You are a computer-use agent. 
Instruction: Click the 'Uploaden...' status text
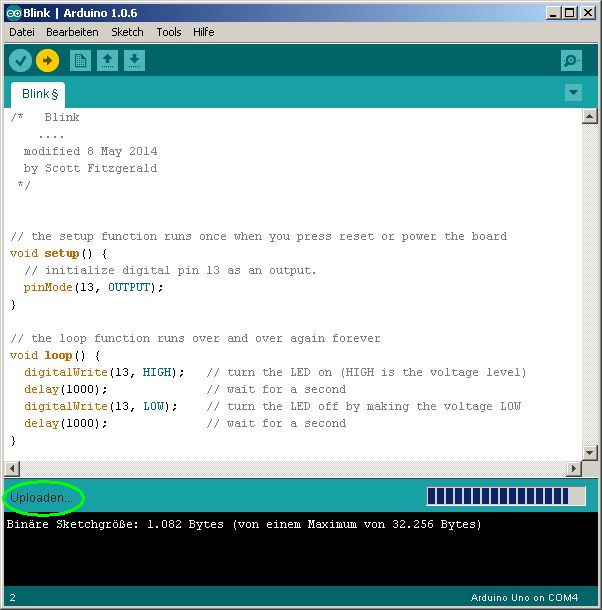pos(41,498)
